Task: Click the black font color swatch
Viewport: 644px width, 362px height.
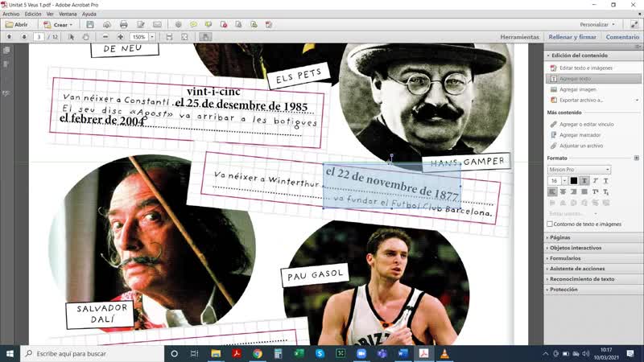Action: coord(574,180)
